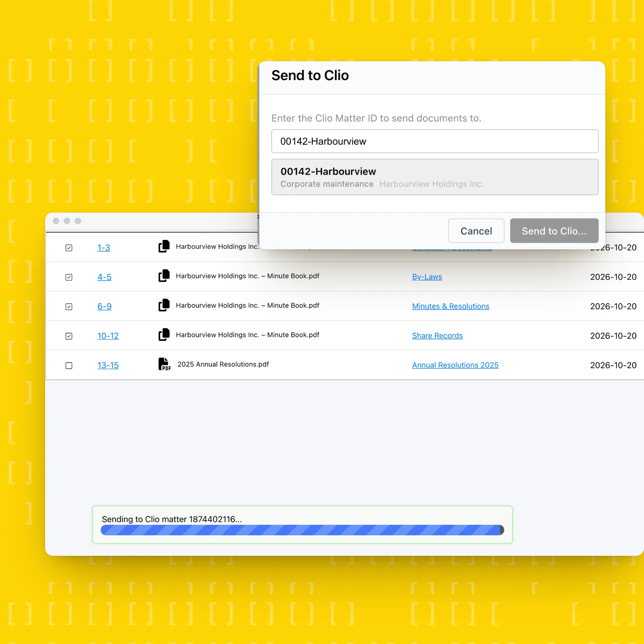Viewport: 644px width, 644px height.
Task: Open the Annual Resolutions 2025 link
Action: pyautogui.click(x=455, y=365)
